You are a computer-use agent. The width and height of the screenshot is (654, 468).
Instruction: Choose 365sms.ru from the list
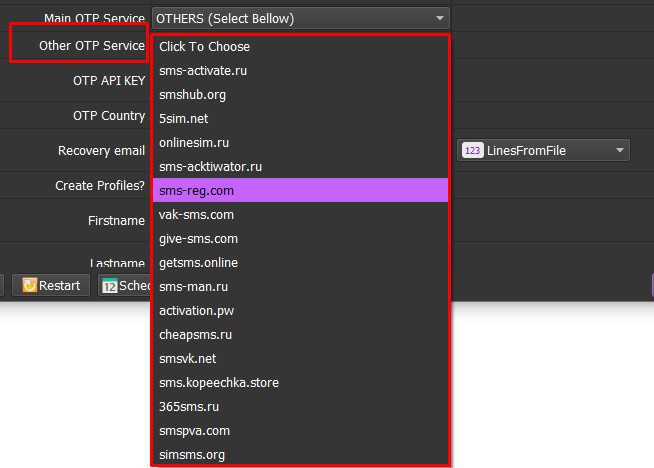click(x=301, y=406)
